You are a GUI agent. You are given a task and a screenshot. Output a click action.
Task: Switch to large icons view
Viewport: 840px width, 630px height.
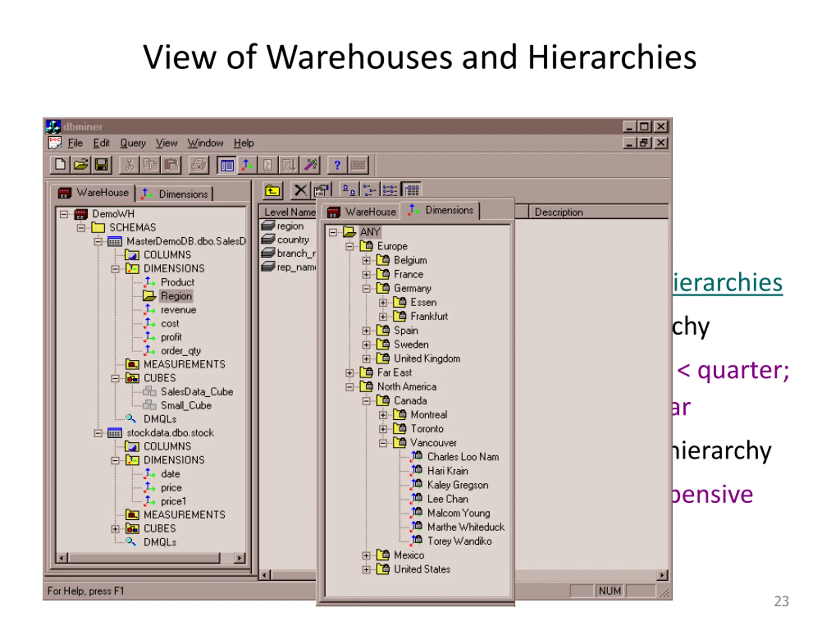pos(349,190)
